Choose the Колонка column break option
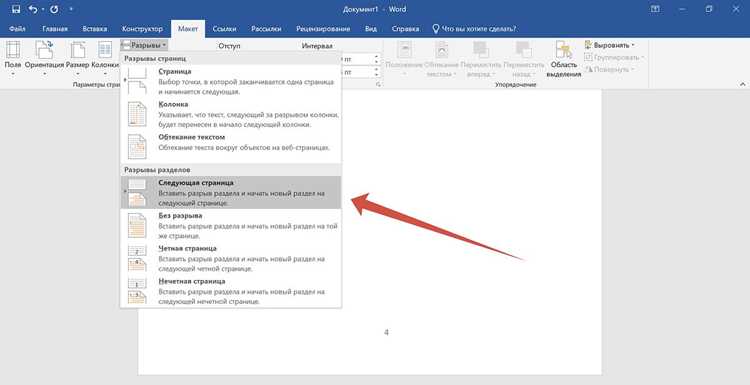Screen dimensions: 750x385 [231, 114]
